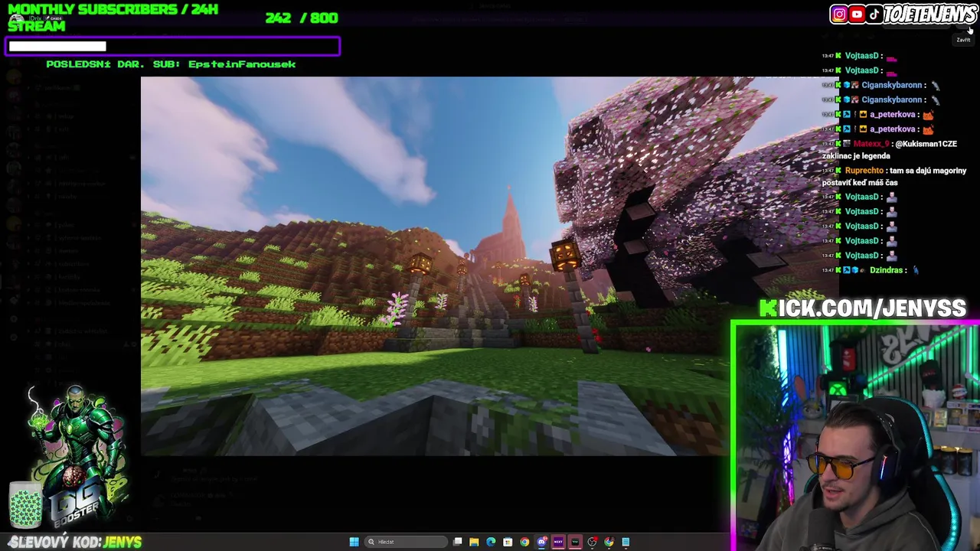The image size is (980, 551).
Task: Open the round recording app taskbar icon
Action: 592,542
